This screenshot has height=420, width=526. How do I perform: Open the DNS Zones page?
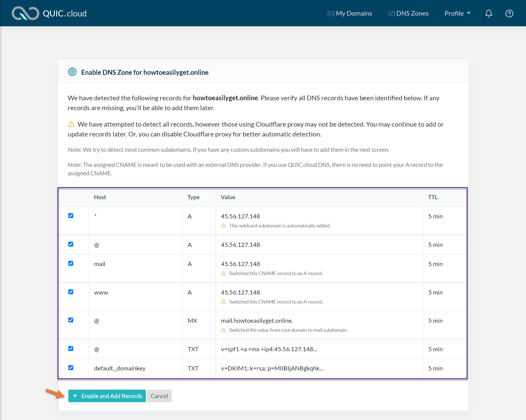408,13
